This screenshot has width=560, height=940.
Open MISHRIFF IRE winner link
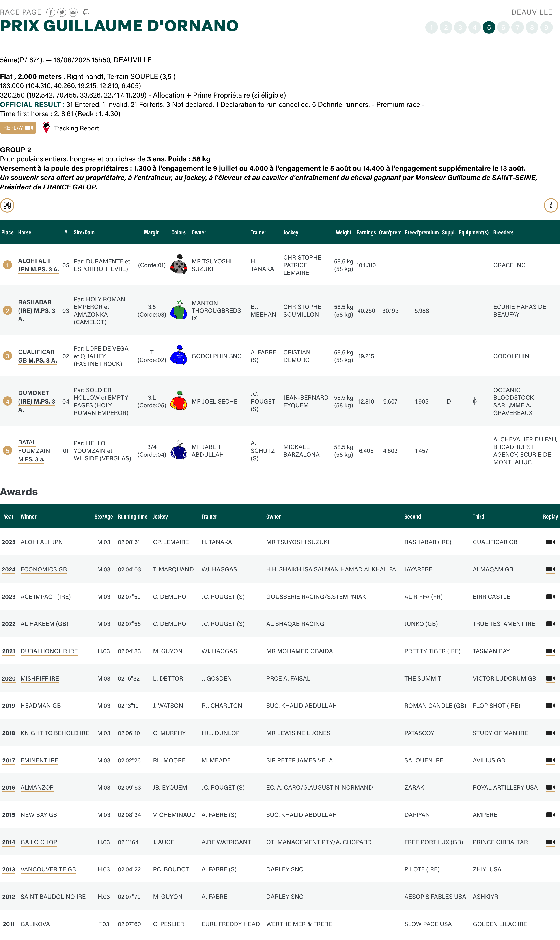(40, 679)
